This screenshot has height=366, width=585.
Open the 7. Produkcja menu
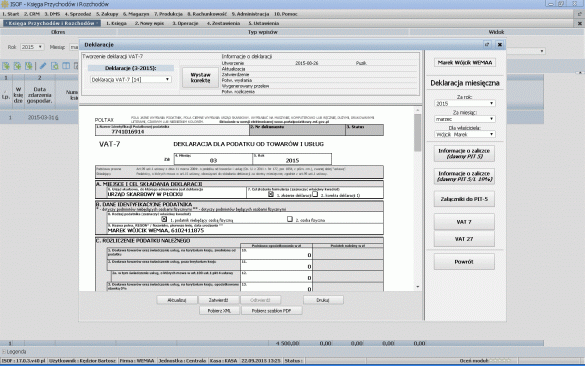click(x=168, y=14)
